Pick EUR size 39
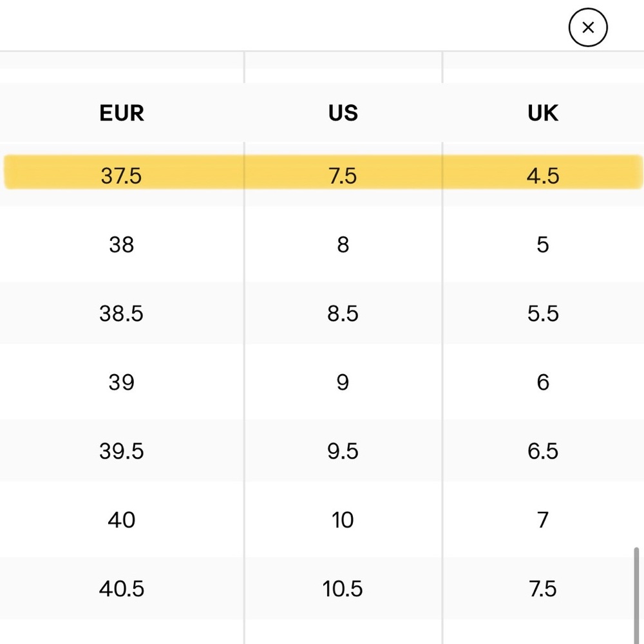 [122, 383]
